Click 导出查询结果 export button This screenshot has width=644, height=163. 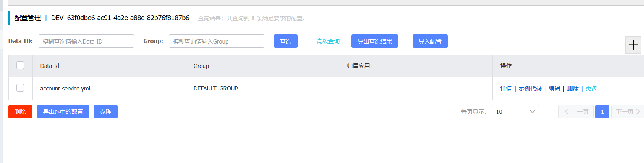click(x=375, y=41)
